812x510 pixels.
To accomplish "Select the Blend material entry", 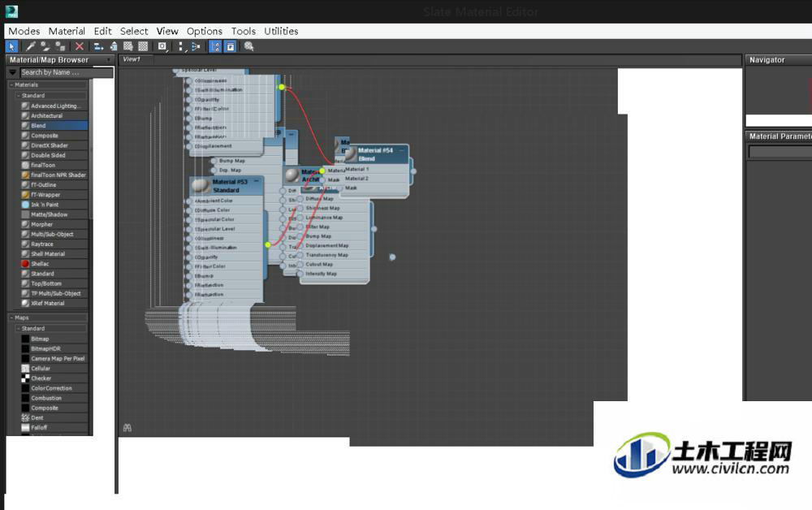I will [54, 125].
